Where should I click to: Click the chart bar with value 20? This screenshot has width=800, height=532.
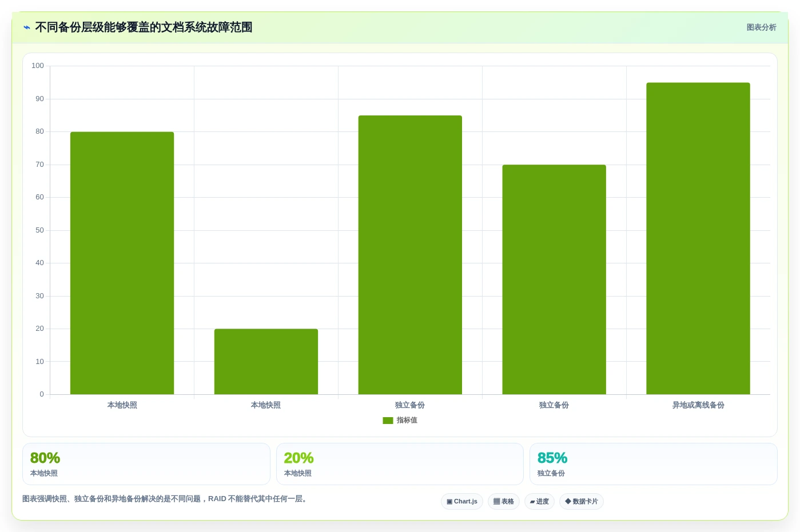coord(266,362)
